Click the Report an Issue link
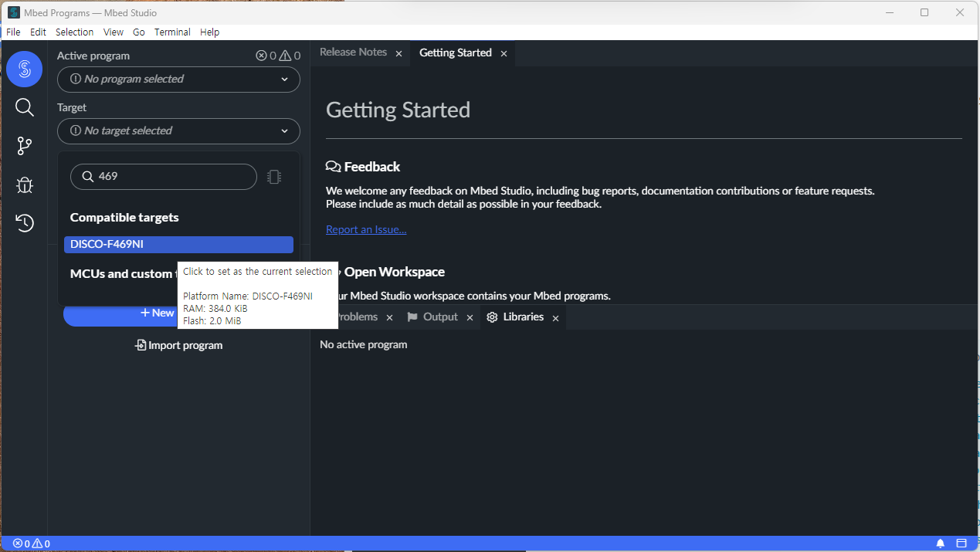980x552 pixels. 366,229
